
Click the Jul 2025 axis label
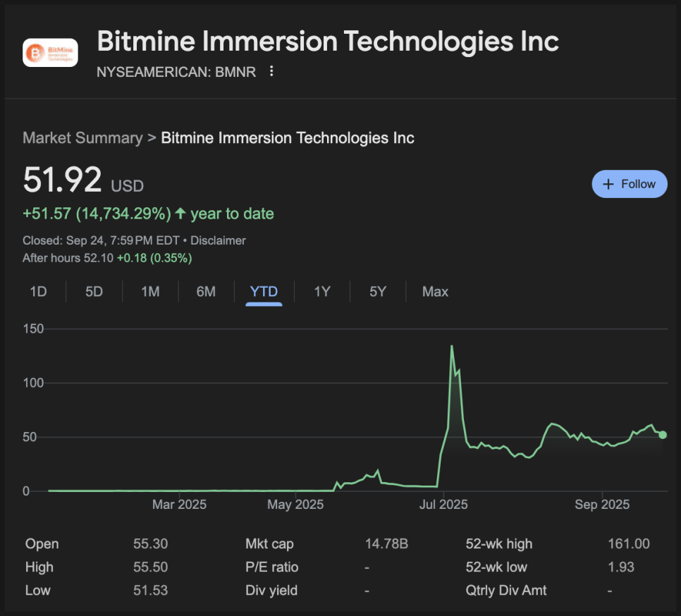(x=443, y=505)
